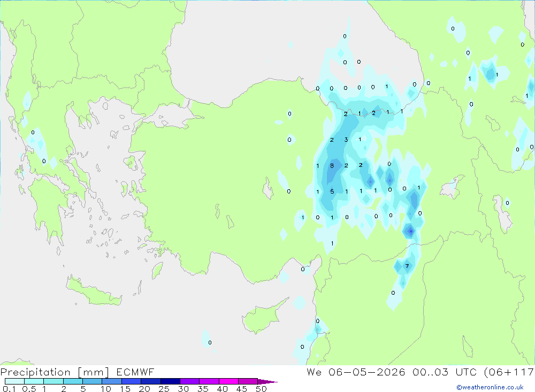Screen dimensions: 535x392
Task: Click the '50' legend scale label
Action: click(x=262, y=389)
